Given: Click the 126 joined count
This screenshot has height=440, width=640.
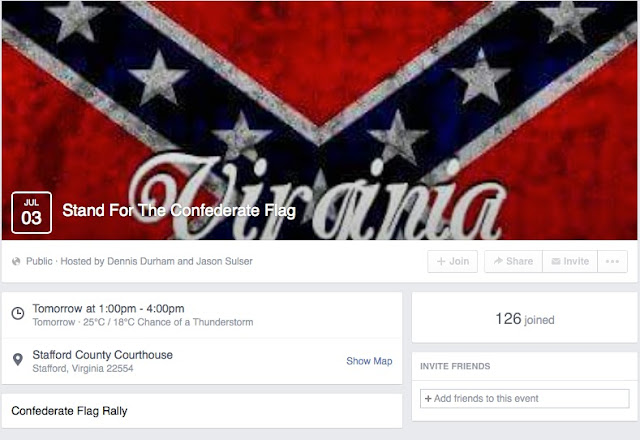Looking at the screenshot, I should pyautogui.click(x=524, y=319).
